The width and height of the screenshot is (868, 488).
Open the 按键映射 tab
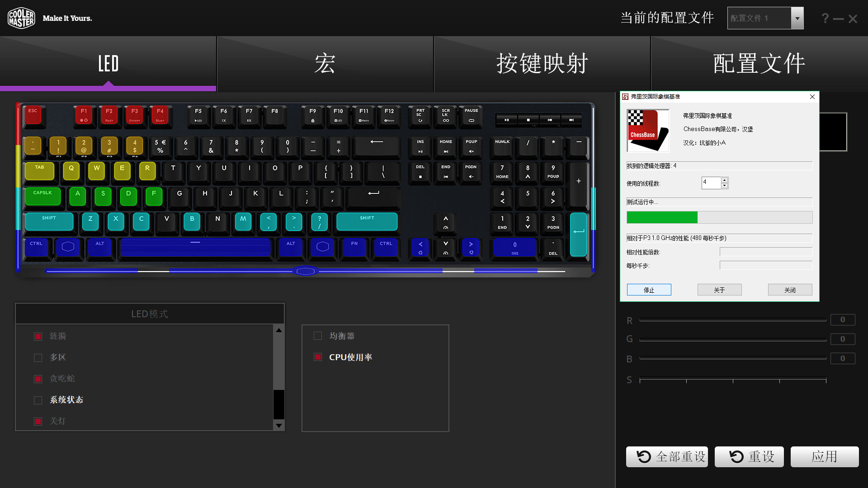click(x=542, y=64)
